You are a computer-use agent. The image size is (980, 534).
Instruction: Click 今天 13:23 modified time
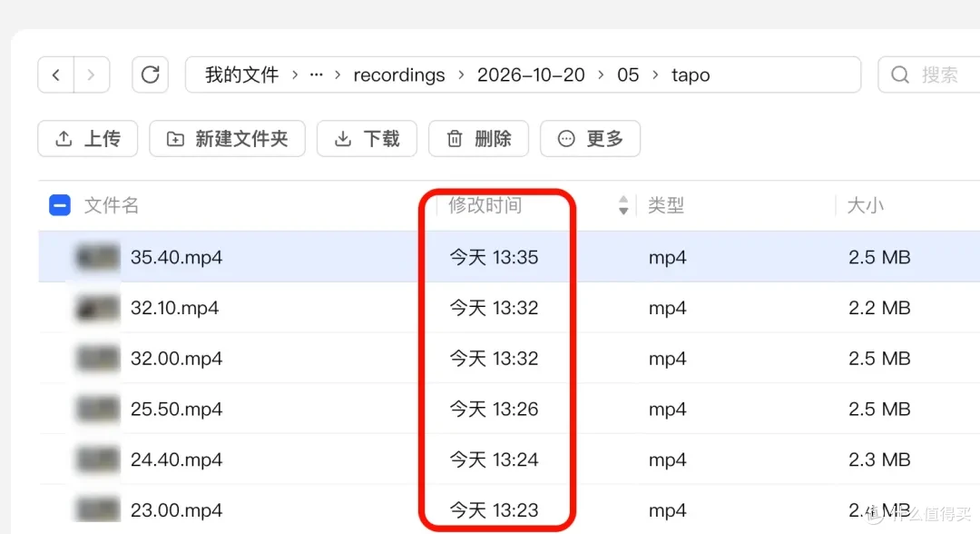[x=494, y=510]
